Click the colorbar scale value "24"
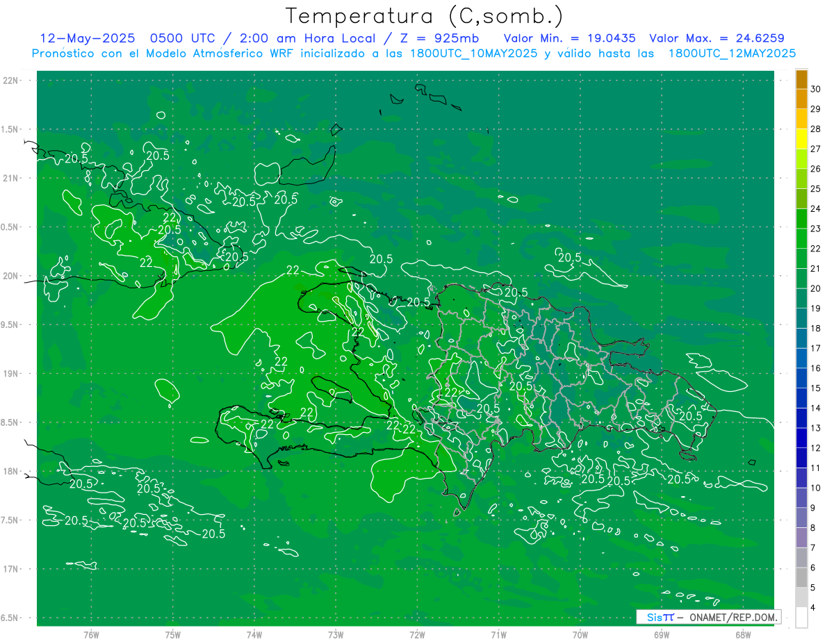This screenshot has height=644, width=834. click(x=815, y=208)
